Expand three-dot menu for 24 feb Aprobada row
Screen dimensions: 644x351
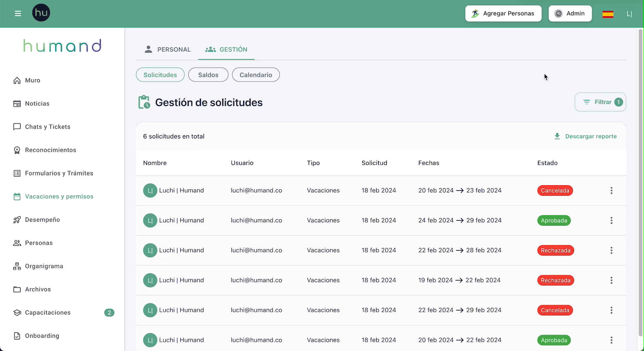[611, 220]
